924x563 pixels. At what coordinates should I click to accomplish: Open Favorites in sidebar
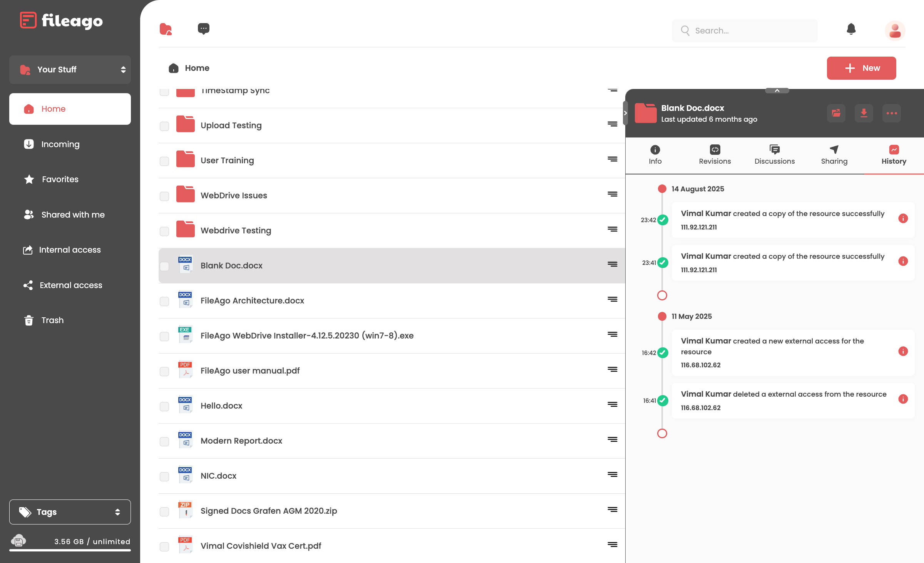[x=70, y=179]
